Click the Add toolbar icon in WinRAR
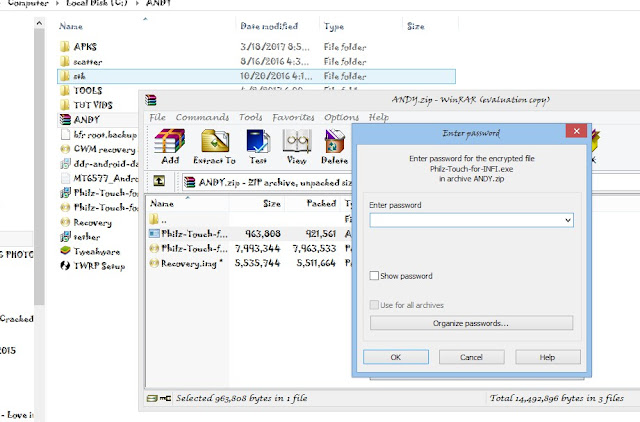 [170, 146]
